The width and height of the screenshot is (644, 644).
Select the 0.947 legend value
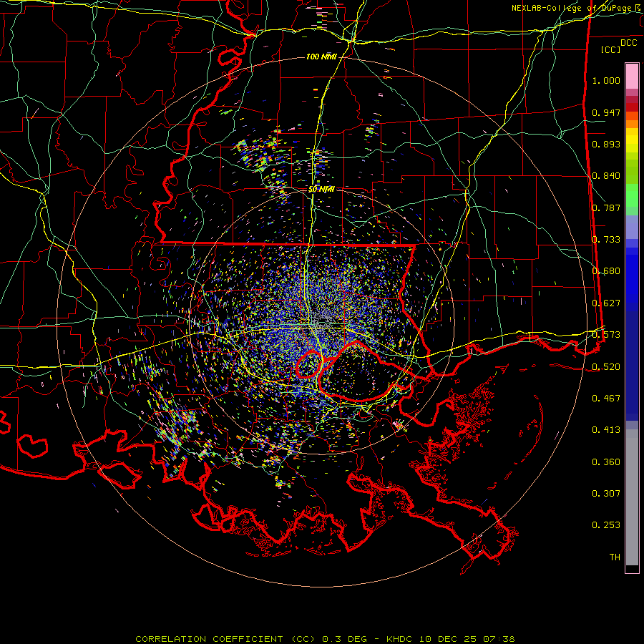606,112
